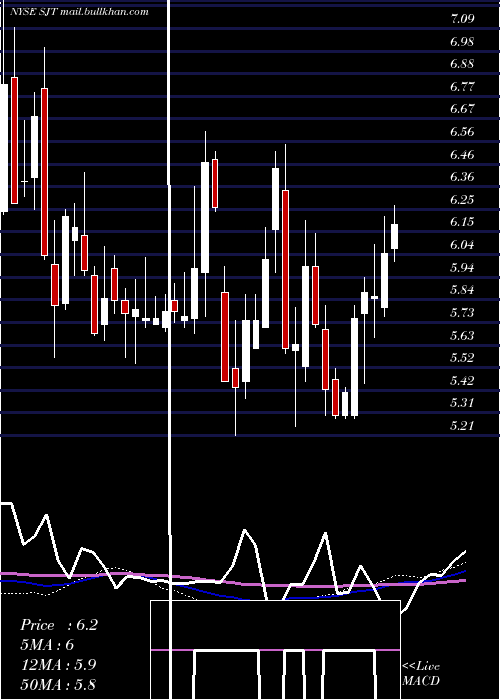Image resolution: width=500 pixels, height=700 pixels.
Task: Click the 6.15 price axis label
Action: pyautogui.click(x=462, y=222)
